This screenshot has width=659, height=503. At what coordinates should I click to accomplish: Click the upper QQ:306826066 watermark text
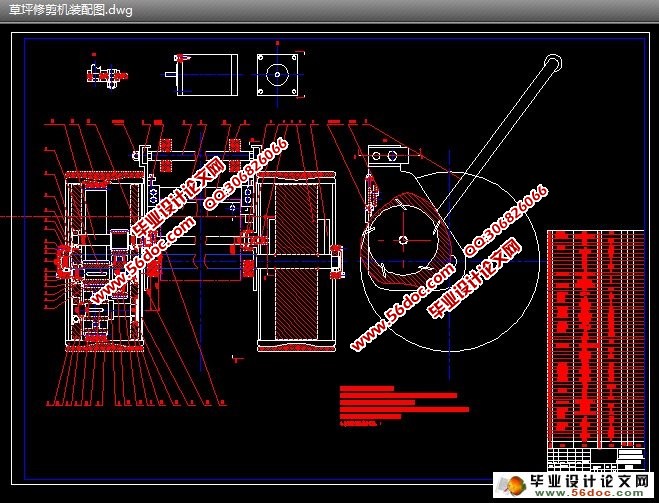[x=247, y=174]
